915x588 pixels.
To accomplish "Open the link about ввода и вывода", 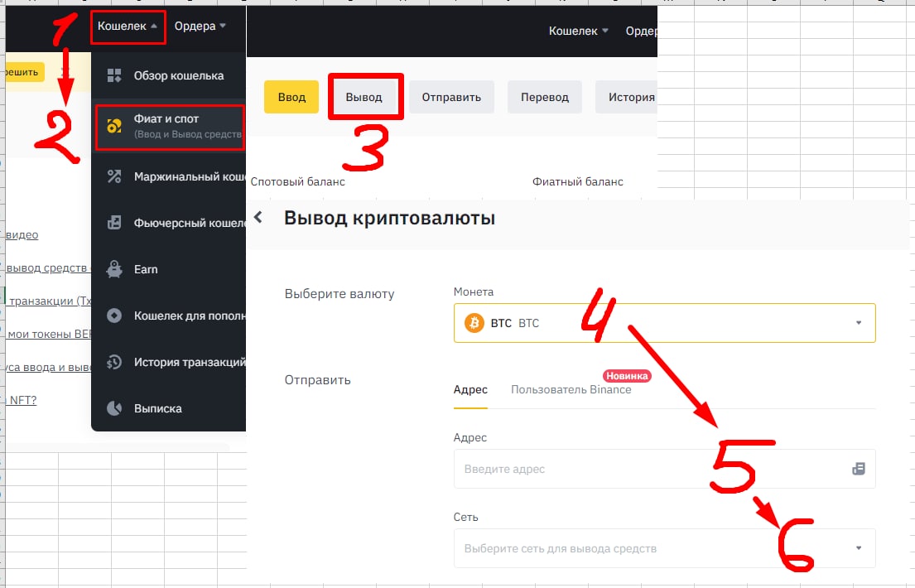I will coord(48,367).
